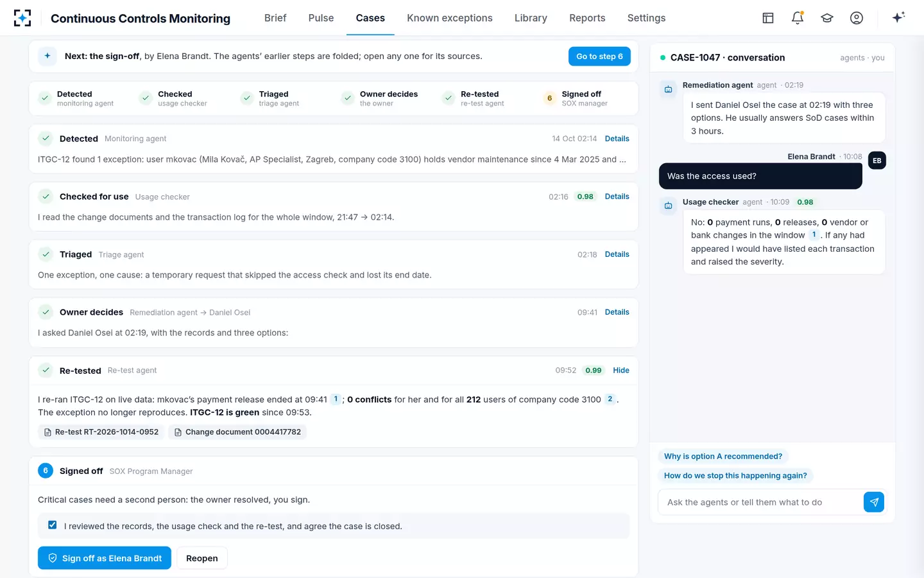Viewport: 924px width, 578px height.
Task: Open the Reports tab
Action: tap(587, 18)
